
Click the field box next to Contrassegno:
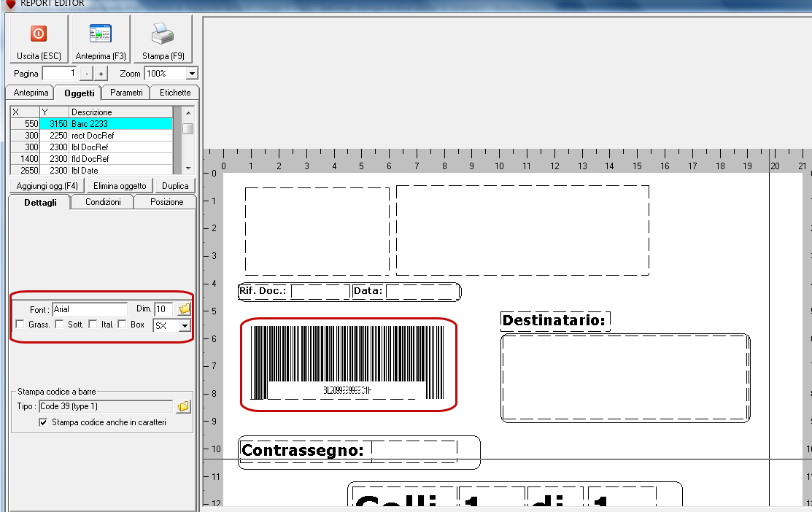pos(414,451)
